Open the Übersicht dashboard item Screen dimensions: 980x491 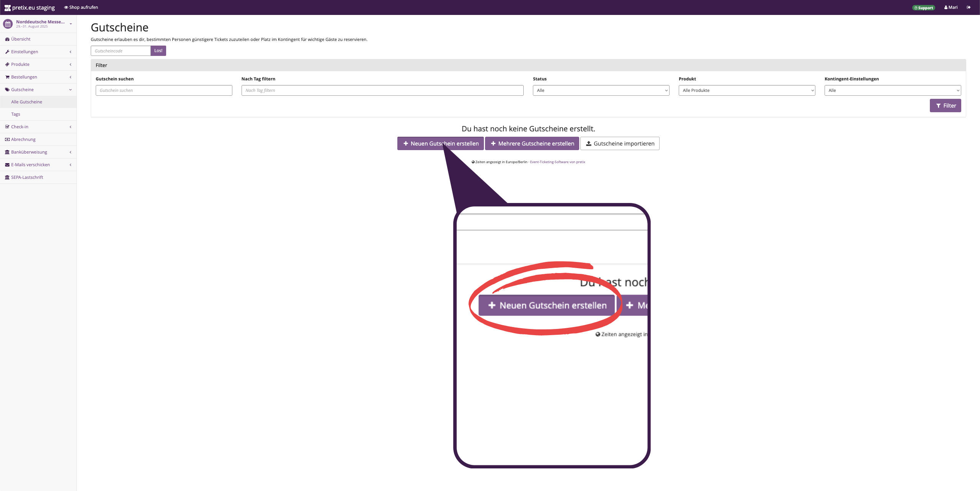coord(21,39)
